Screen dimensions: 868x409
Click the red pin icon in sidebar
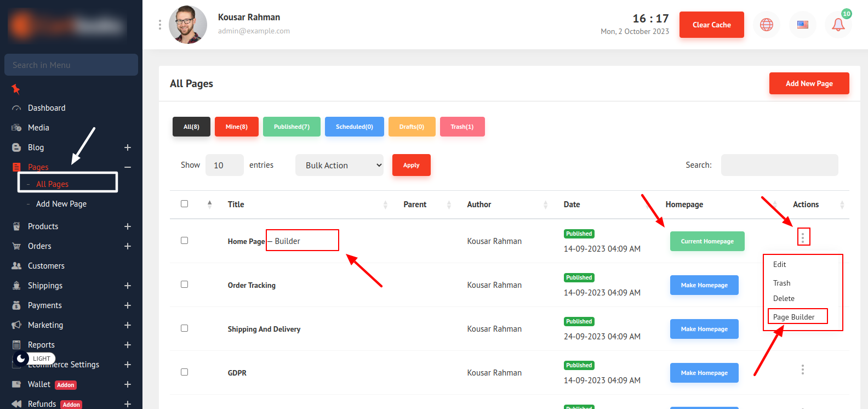point(16,89)
